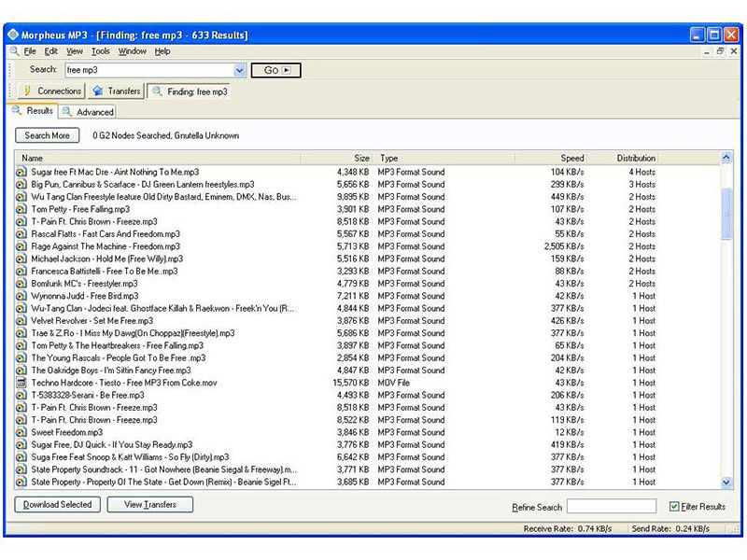Select the Results tab
Viewport: 747px width, 560px height.
[x=33, y=110]
